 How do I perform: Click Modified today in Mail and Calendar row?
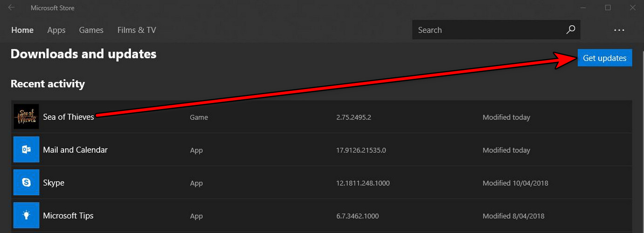coord(507,151)
